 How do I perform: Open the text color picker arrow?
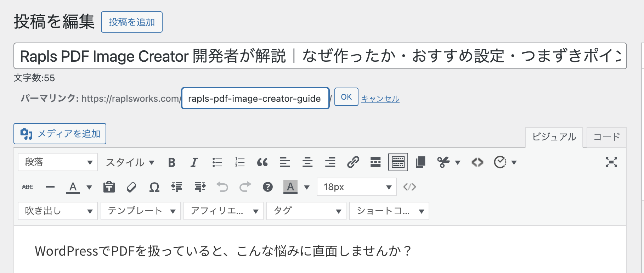pyautogui.click(x=89, y=187)
